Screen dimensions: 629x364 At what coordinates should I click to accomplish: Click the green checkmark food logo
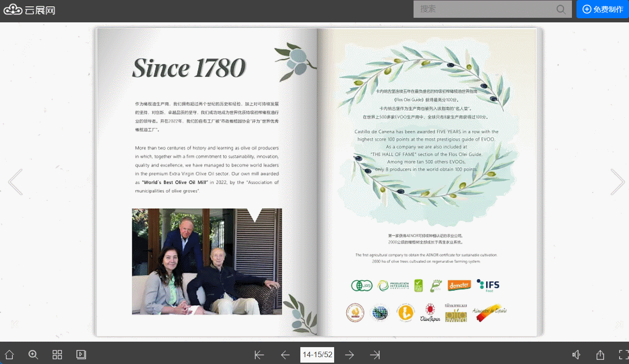click(418, 286)
